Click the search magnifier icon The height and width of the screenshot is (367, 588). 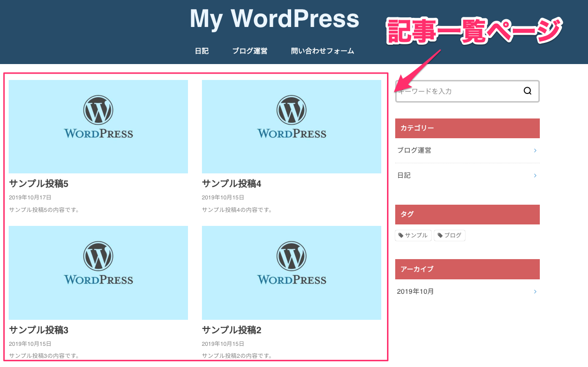point(527,91)
